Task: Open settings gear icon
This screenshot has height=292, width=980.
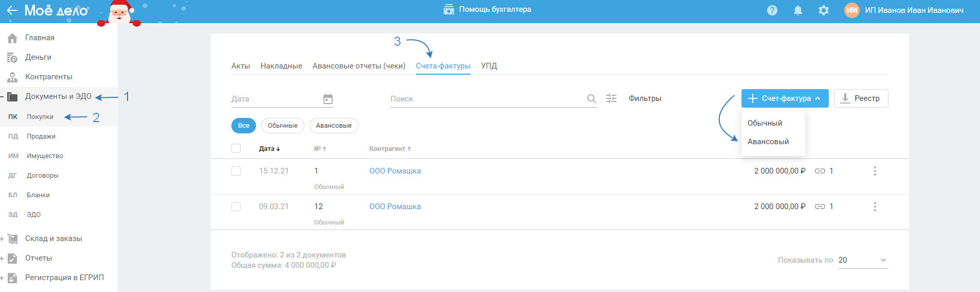Action: (823, 10)
